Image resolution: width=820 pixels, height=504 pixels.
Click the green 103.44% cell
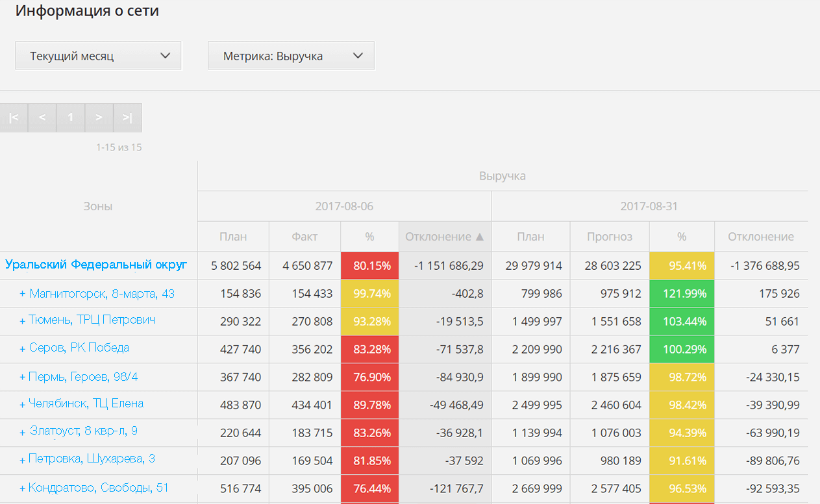pyautogui.click(x=682, y=321)
